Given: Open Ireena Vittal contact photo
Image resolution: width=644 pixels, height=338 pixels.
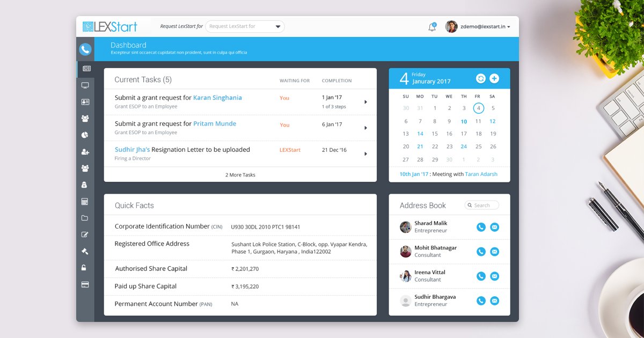Looking at the screenshot, I should [406, 276].
